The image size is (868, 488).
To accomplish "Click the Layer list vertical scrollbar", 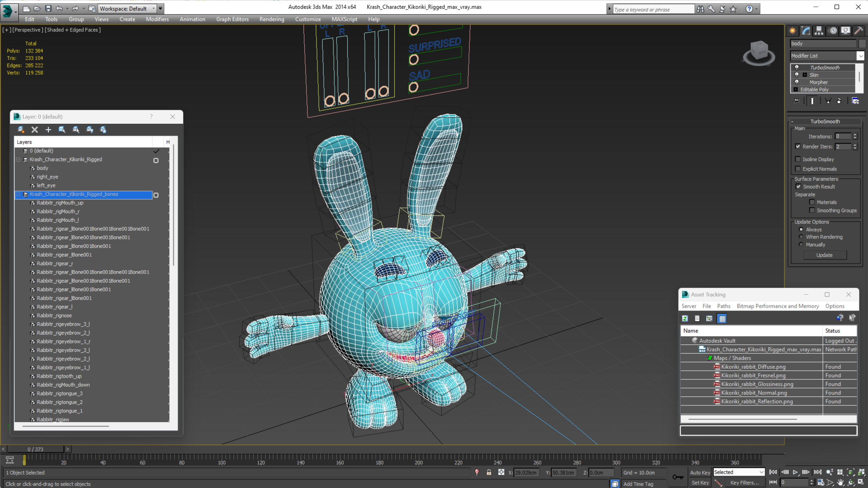I will pyautogui.click(x=173, y=206).
